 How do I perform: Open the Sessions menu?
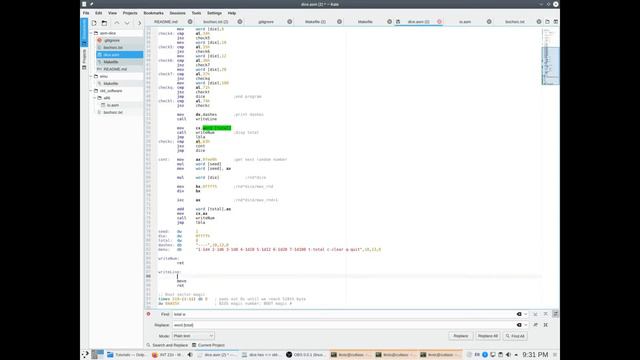point(178,13)
